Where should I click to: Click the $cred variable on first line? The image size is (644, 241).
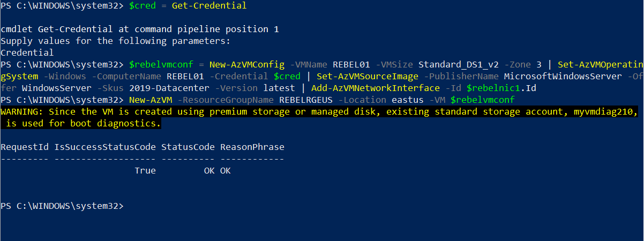(143, 5)
